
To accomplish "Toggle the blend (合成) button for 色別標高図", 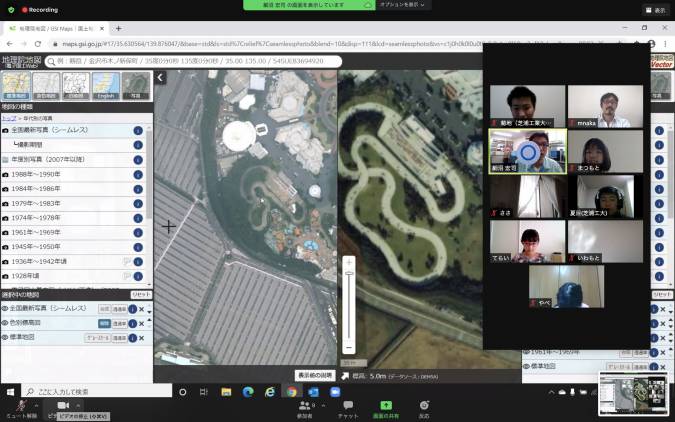I will 104,323.
